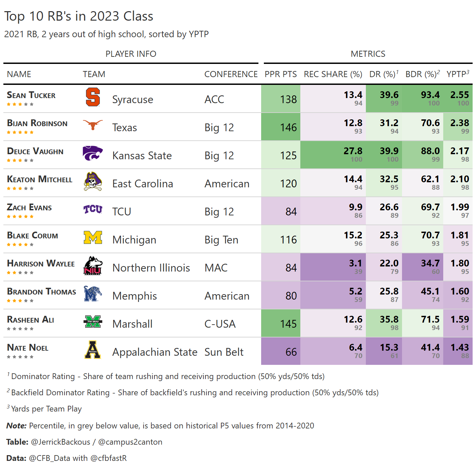Screen dimensions: 476x469
Task: Click the Marshall Thundering Herd logo
Action: click(93, 322)
